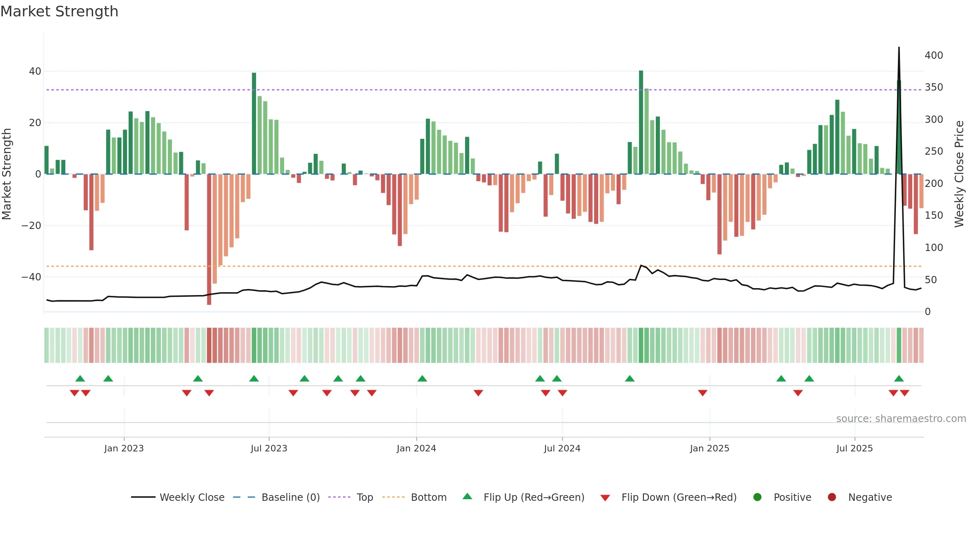Toggle Flip Down (Green→Red) legend entry

[668, 497]
